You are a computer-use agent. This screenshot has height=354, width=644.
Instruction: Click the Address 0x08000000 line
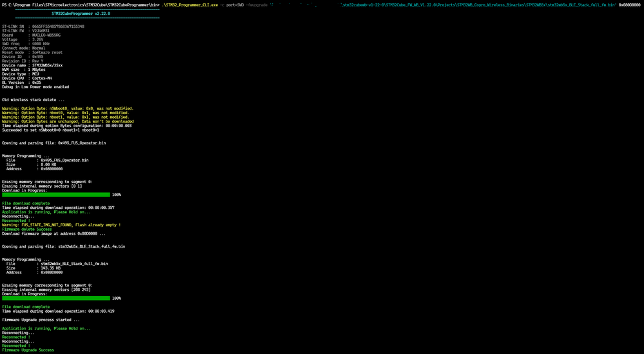pyautogui.click(x=35, y=169)
